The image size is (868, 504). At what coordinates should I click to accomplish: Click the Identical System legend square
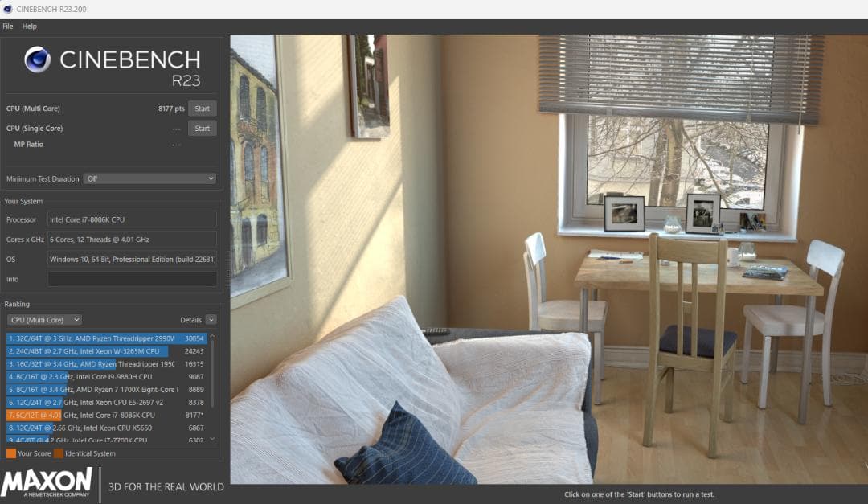click(x=58, y=453)
